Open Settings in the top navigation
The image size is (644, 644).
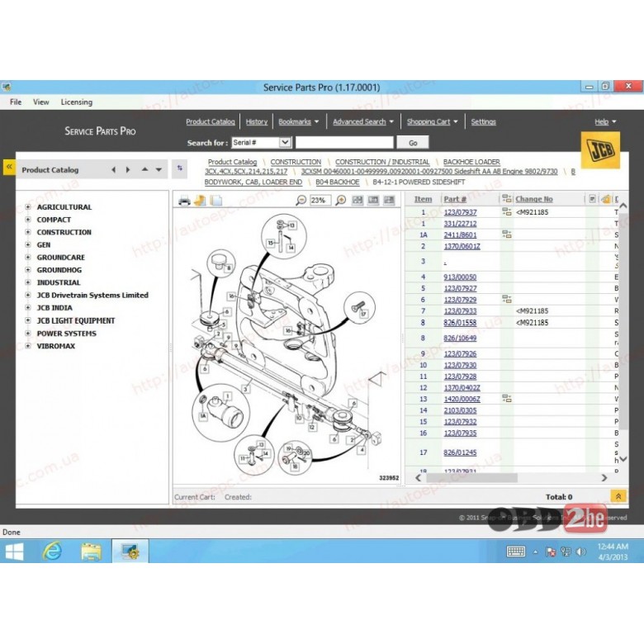[483, 121]
